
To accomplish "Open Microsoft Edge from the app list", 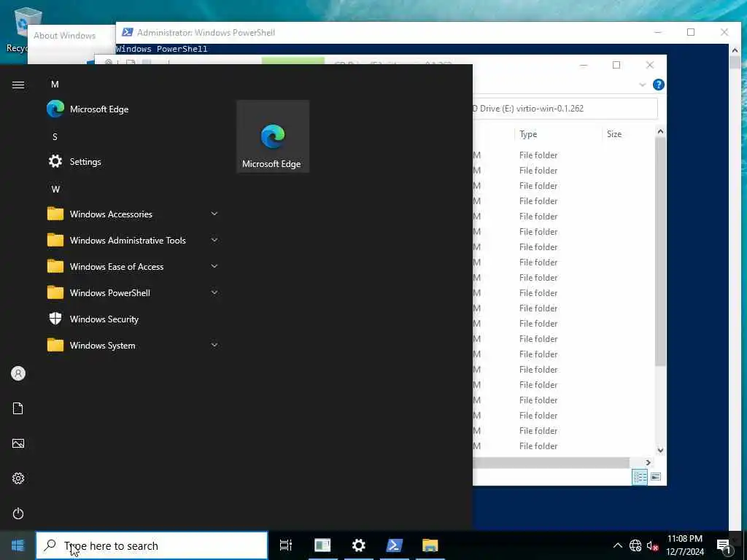I will point(133,109).
